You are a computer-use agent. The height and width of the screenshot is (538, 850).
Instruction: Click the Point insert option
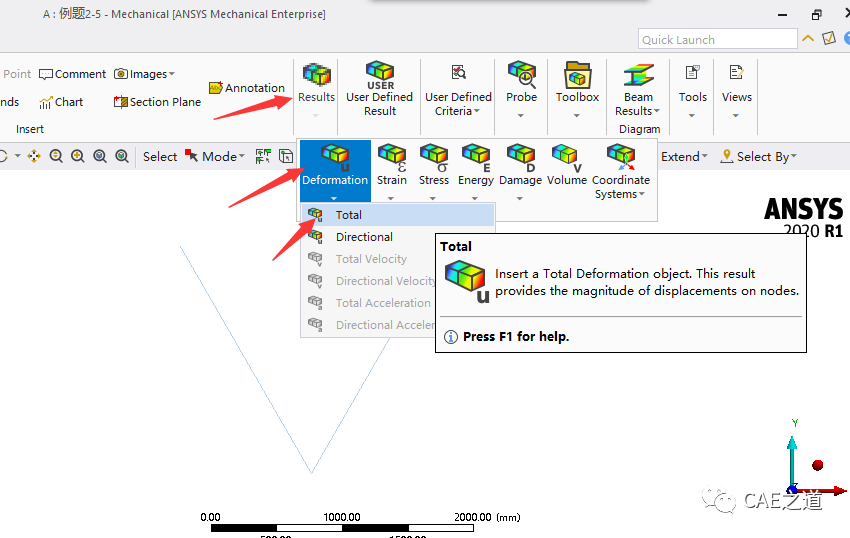click(x=17, y=74)
